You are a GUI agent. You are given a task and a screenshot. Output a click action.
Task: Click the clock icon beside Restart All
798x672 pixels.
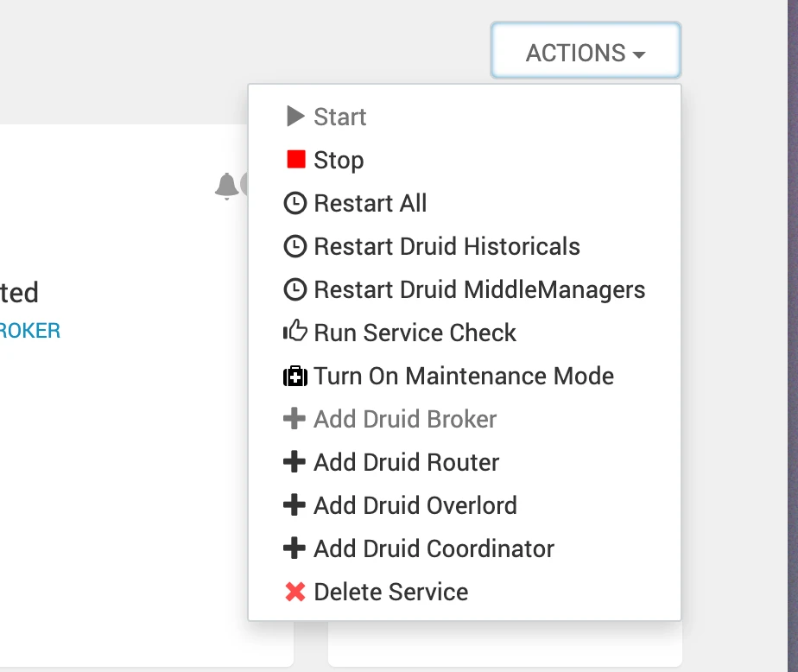(x=294, y=203)
